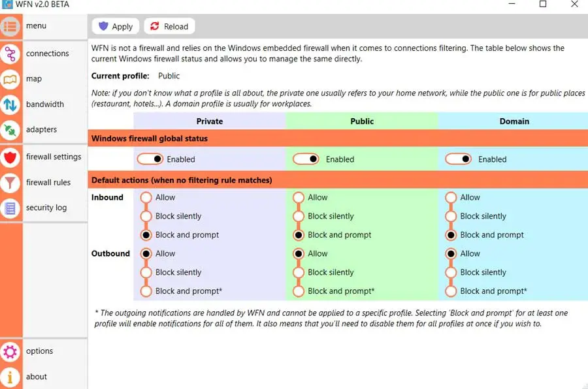Maximize the WFN window
Image resolution: width=588 pixels, height=389 pixels.
(x=543, y=5)
